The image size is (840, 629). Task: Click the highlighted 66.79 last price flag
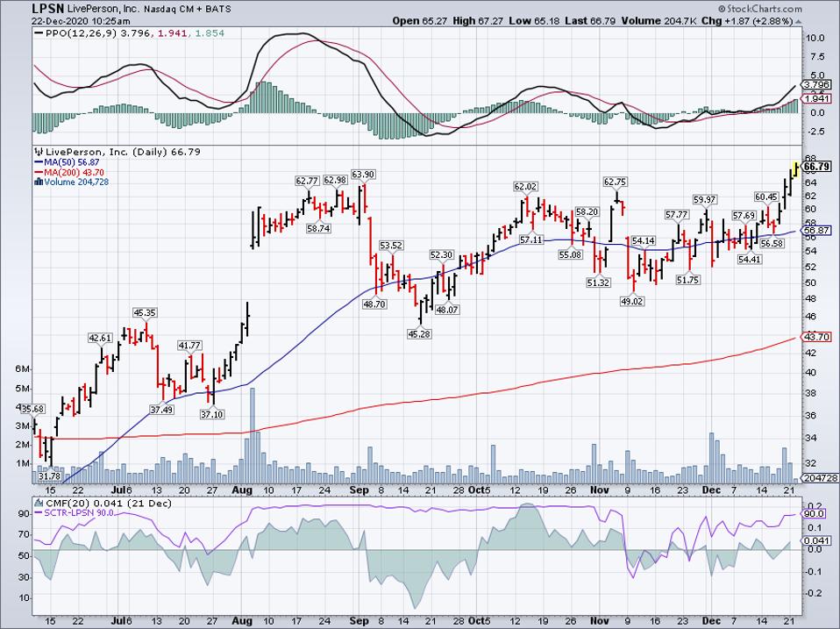click(817, 168)
